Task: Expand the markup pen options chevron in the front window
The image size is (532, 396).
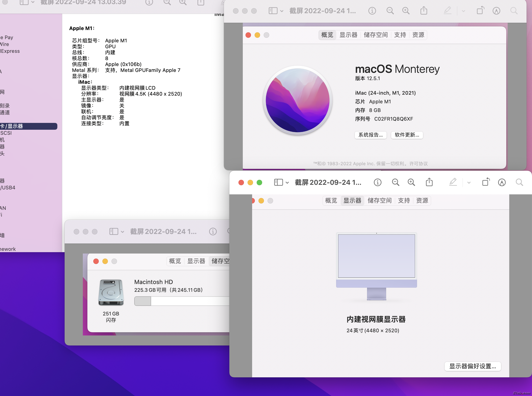Action: [469, 183]
